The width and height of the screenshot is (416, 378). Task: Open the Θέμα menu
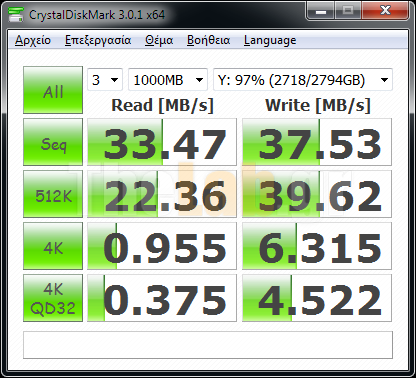(x=159, y=40)
